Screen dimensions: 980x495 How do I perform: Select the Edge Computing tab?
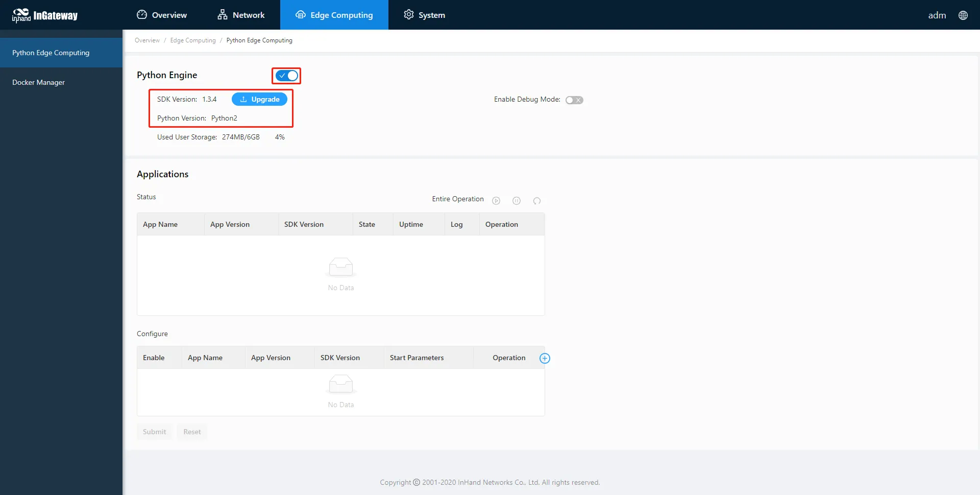[334, 15]
